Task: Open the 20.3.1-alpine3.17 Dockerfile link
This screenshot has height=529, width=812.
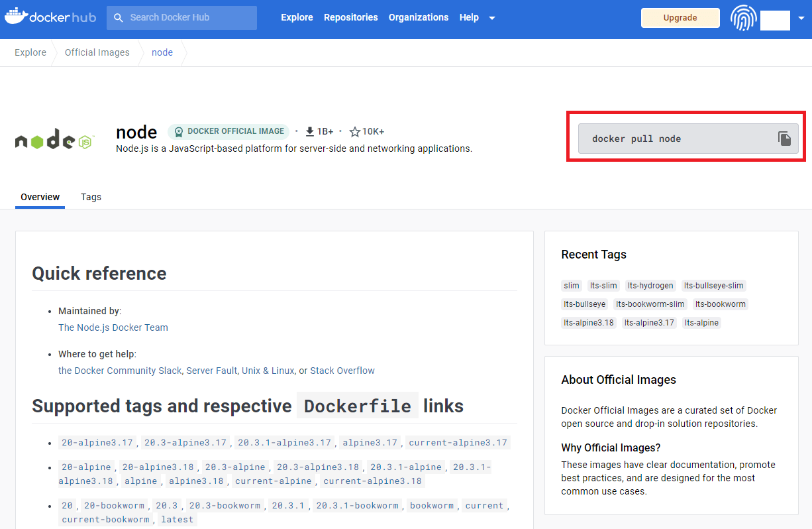Action: pos(284,443)
